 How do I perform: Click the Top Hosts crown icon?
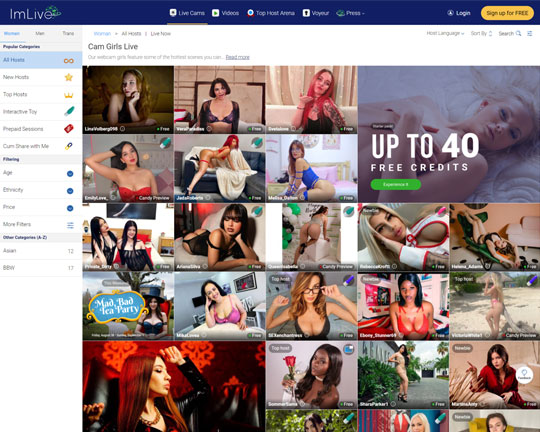(x=69, y=95)
